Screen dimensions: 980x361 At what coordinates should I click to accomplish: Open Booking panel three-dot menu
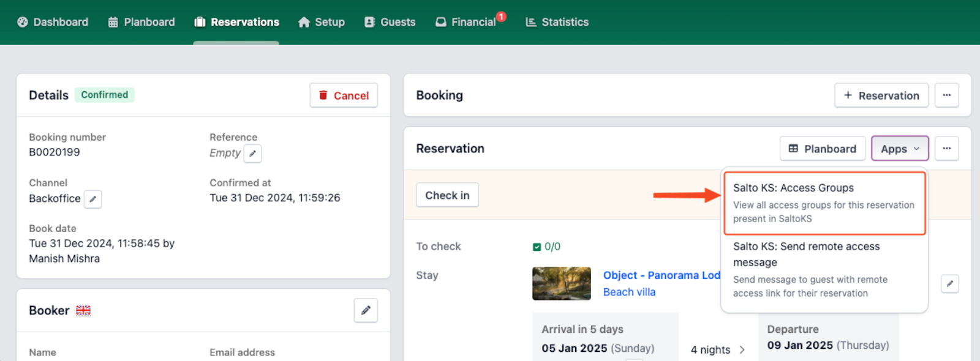tap(946, 95)
